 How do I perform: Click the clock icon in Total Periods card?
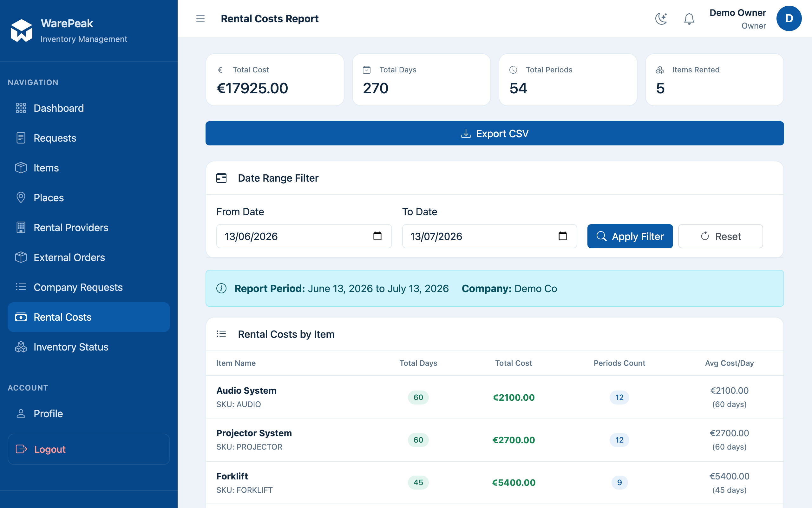(x=514, y=70)
